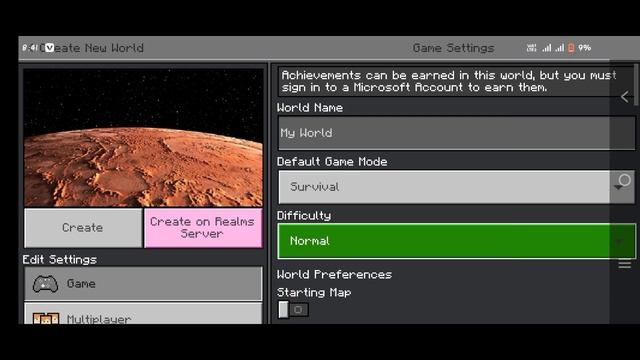Open the Default Game Mode dropdown

pyautogui.click(x=456, y=187)
